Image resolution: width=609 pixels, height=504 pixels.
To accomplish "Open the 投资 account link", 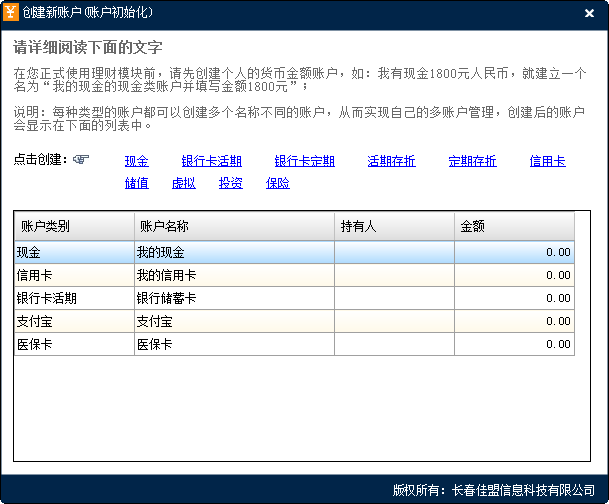I will click(x=231, y=182).
